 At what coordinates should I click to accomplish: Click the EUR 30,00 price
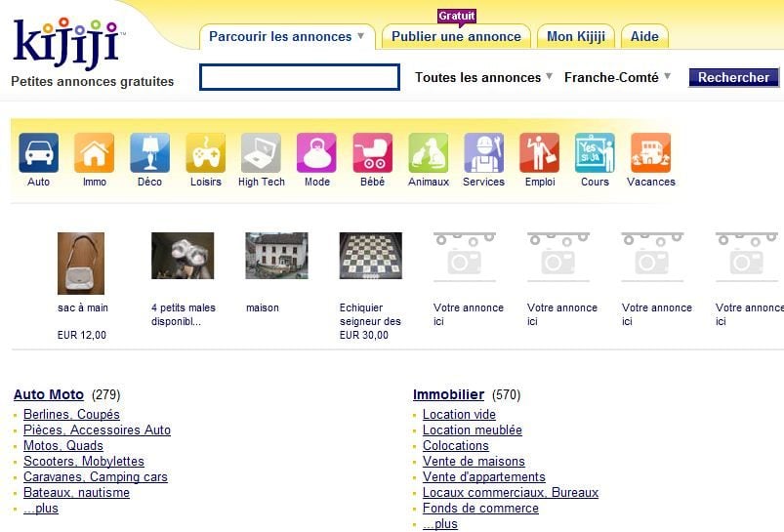[364, 335]
